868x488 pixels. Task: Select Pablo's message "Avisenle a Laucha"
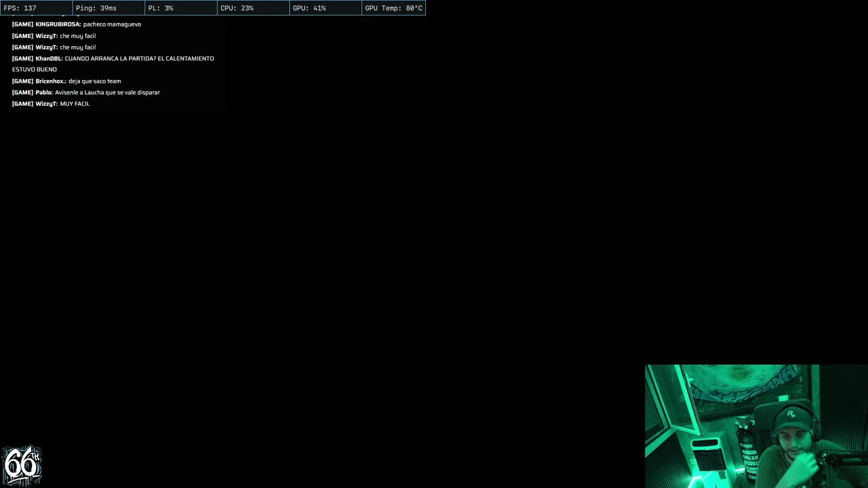(x=86, y=92)
